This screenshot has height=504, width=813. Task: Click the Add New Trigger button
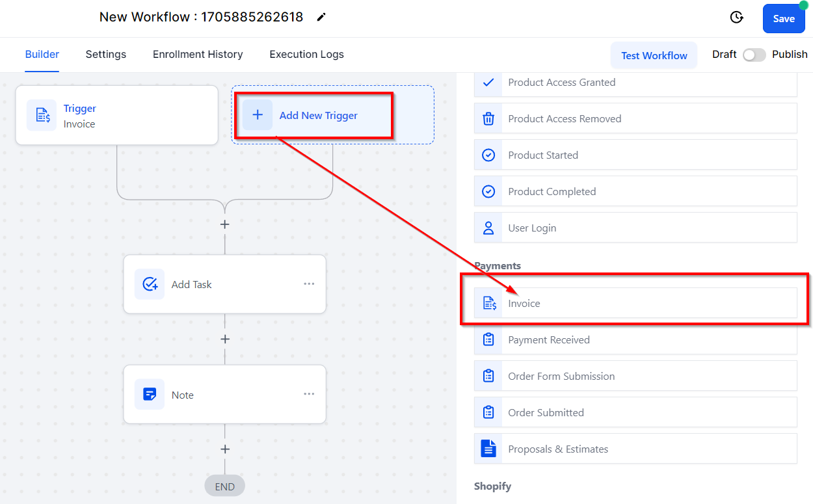[333, 115]
